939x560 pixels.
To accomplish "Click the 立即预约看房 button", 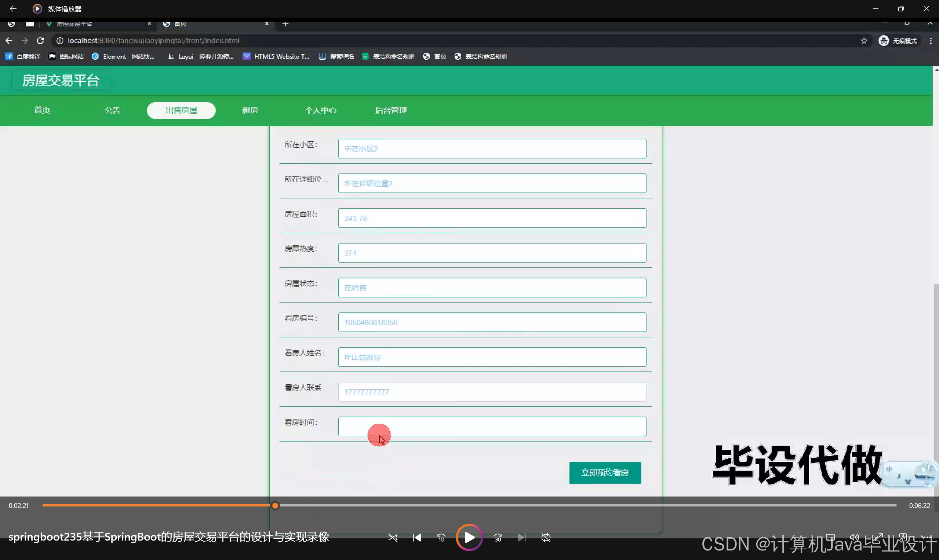I will (x=605, y=472).
